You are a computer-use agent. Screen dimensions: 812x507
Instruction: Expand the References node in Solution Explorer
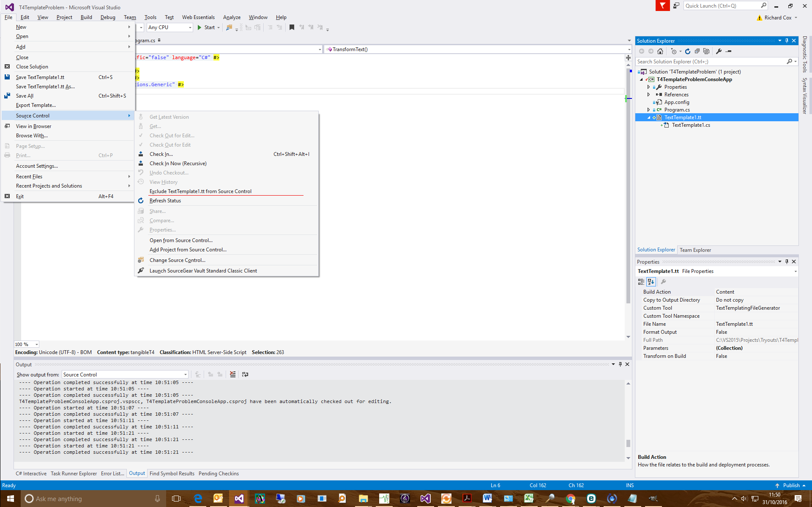pyautogui.click(x=648, y=95)
